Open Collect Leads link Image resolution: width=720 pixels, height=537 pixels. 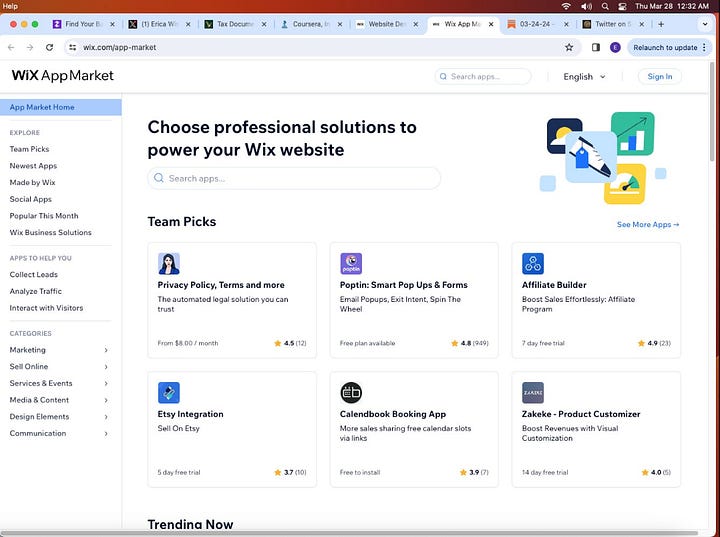[34, 275]
